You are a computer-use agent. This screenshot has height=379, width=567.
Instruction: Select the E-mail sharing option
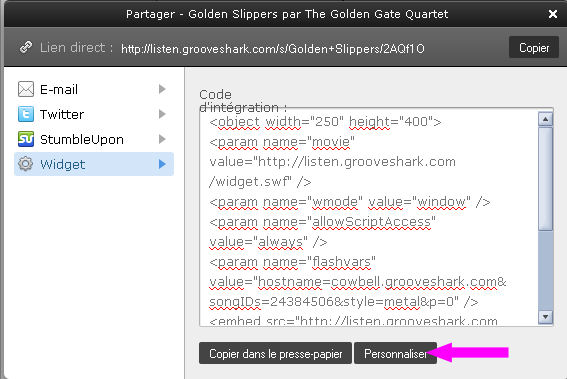[94, 89]
